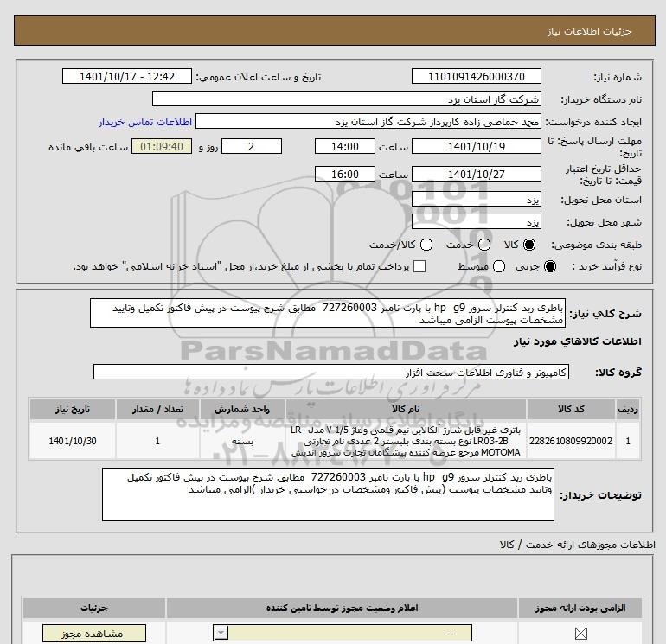
Task: Open the license status dropdown arrow
Action: click(221, 634)
